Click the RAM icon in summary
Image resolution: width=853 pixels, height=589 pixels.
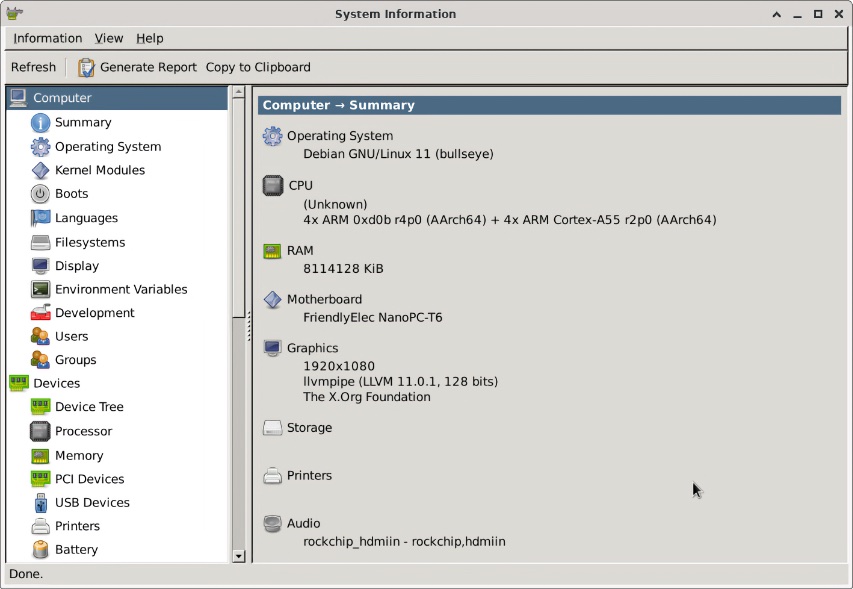coord(272,251)
